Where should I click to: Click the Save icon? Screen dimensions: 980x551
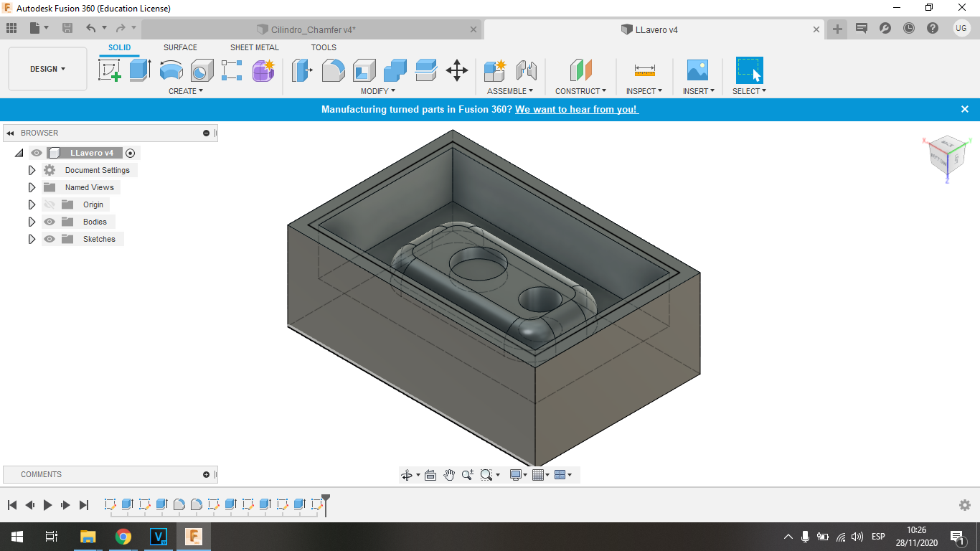pyautogui.click(x=67, y=28)
